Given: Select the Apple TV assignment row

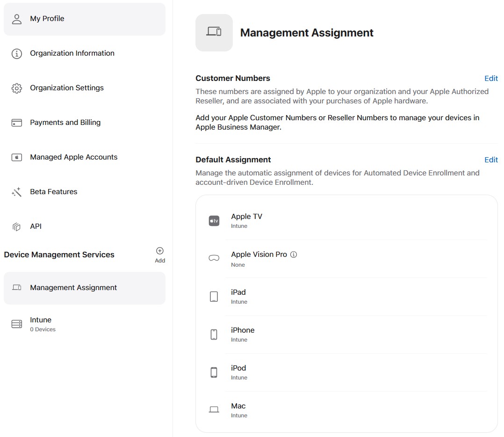Looking at the screenshot, I should [346, 221].
